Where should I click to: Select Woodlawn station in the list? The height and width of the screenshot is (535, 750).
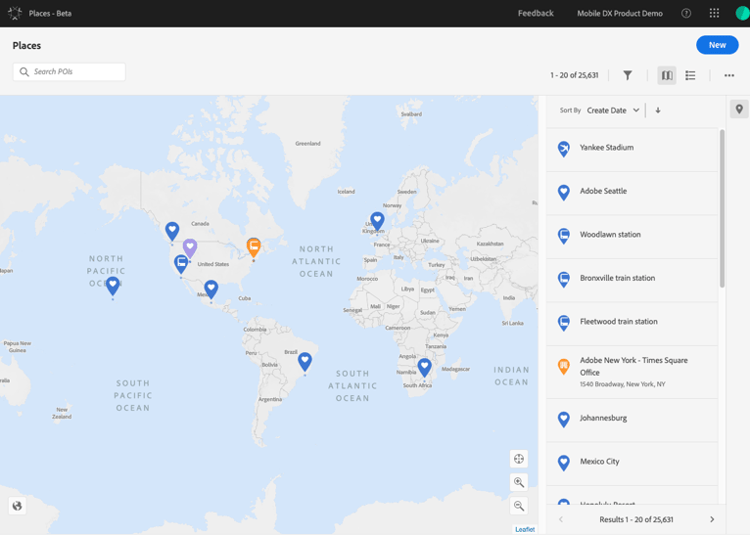pos(632,237)
